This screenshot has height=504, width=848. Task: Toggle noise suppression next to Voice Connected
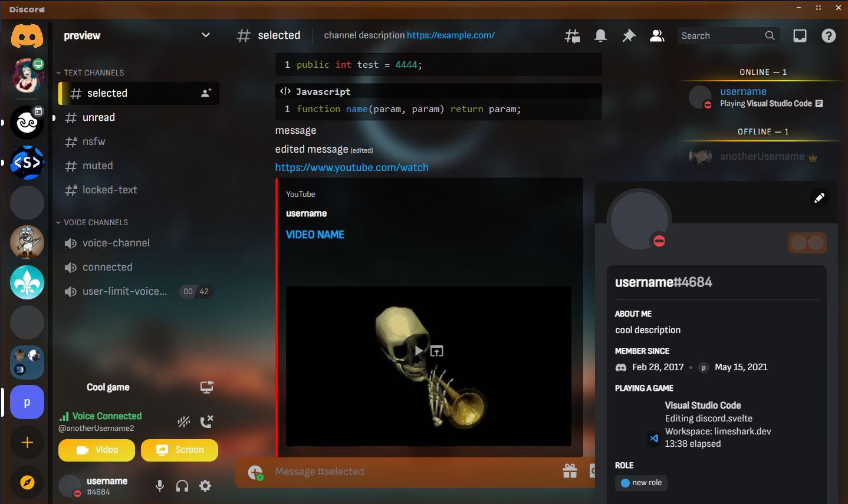coord(183,421)
